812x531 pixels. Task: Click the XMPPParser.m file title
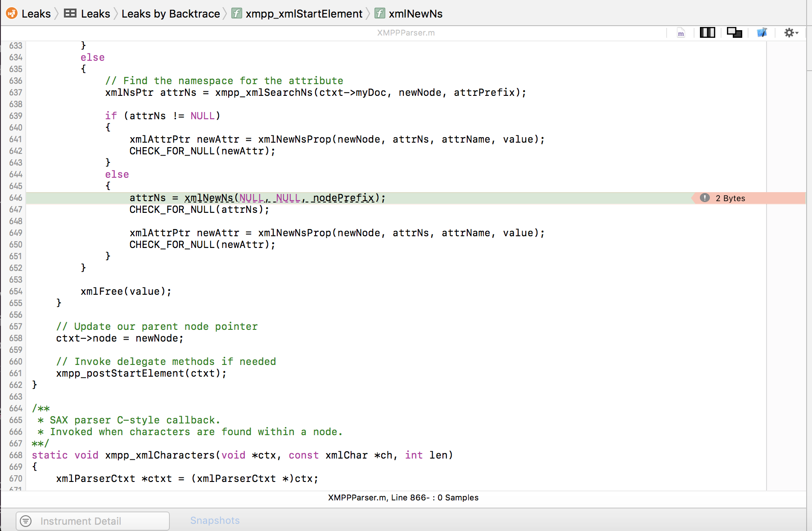(x=406, y=33)
